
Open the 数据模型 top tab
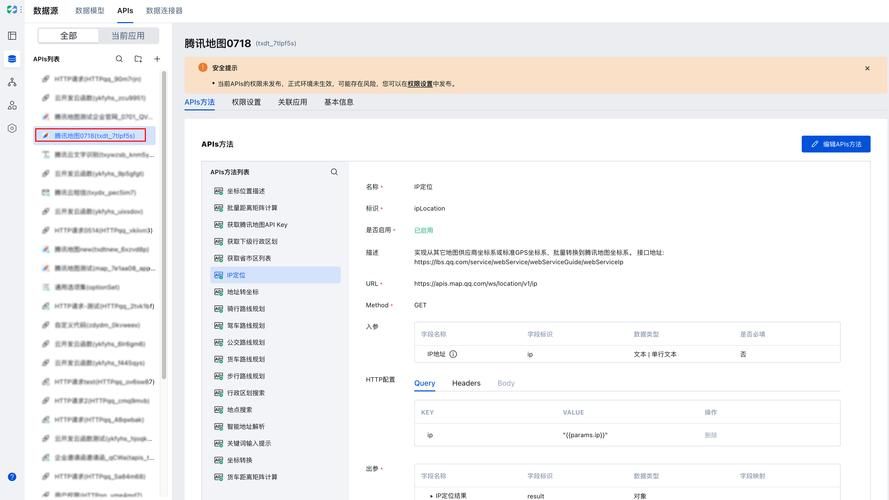(x=90, y=11)
